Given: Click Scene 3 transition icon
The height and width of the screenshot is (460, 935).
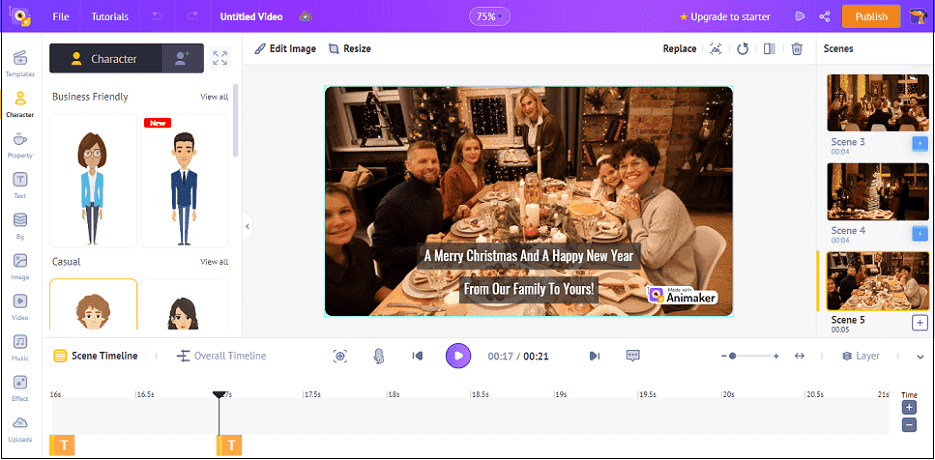Looking at the screenshot, I should 920,144.
